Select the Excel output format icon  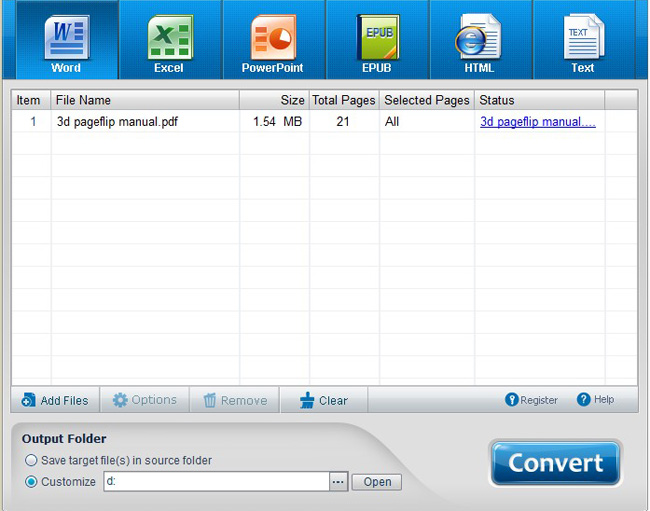[170, 41]
